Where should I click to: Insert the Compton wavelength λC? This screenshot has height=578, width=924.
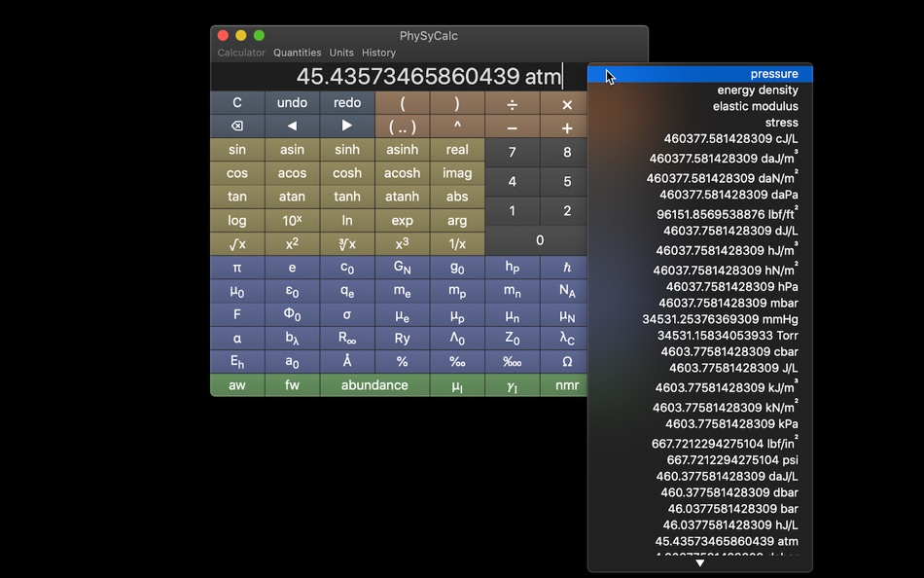click(x=567, y=338)
